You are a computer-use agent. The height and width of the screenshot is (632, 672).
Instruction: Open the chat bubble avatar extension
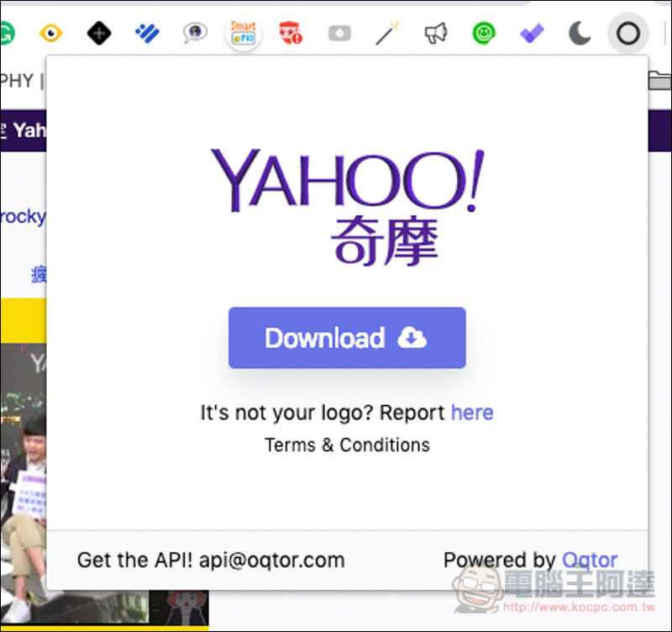click(x=195, y=33)
